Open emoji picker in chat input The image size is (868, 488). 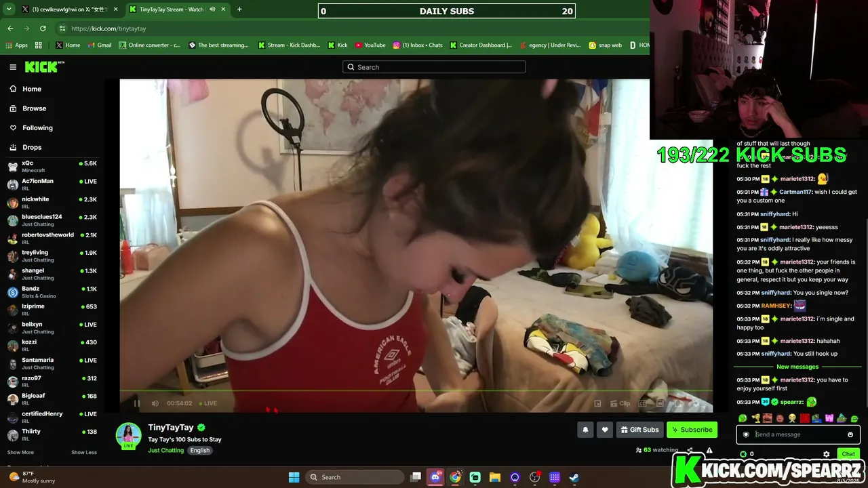[x=850, y=434]
